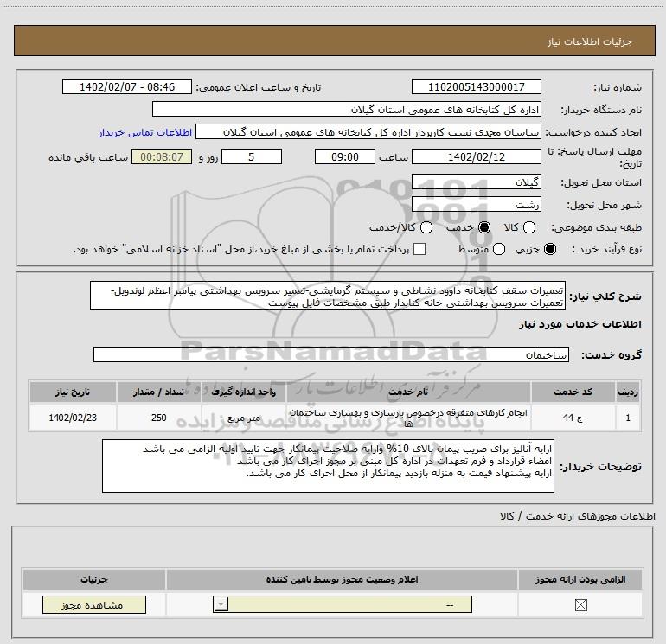
Task: Click the اطلاعات مجوزهای ارائه خدمت / کالا heading
Action: (x=577, y=516)
